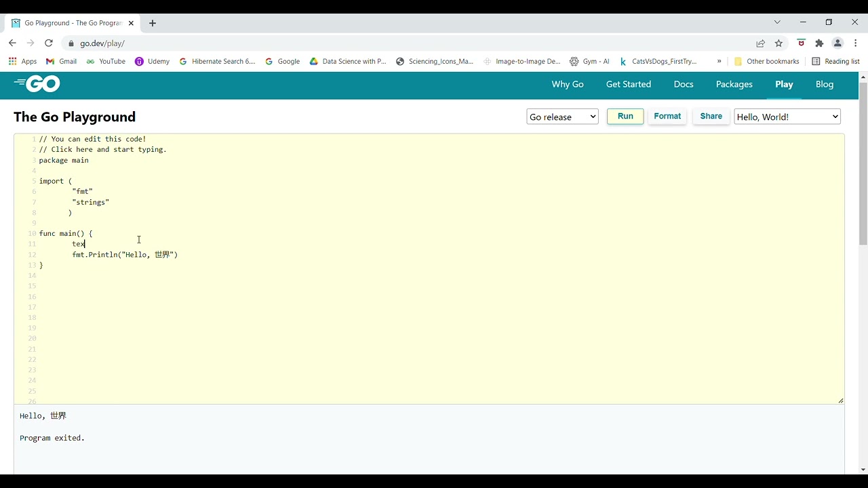Viewport: 868px width, 488px height.
Task: Open the Reading list
Action: (835, 61)
